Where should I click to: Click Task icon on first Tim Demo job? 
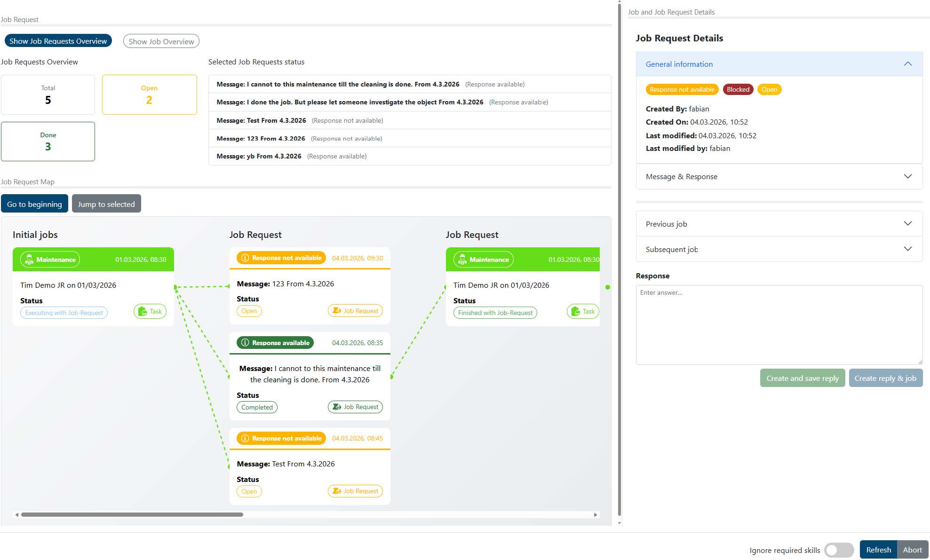[x=143, y=311]
